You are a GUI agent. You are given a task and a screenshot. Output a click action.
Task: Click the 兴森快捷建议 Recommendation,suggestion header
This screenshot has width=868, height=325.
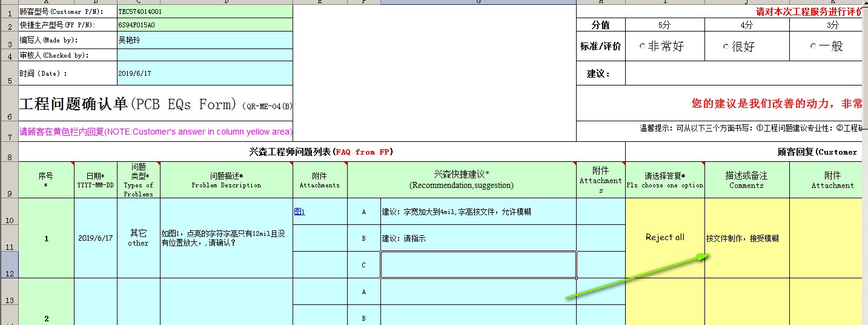pos(462,179)
